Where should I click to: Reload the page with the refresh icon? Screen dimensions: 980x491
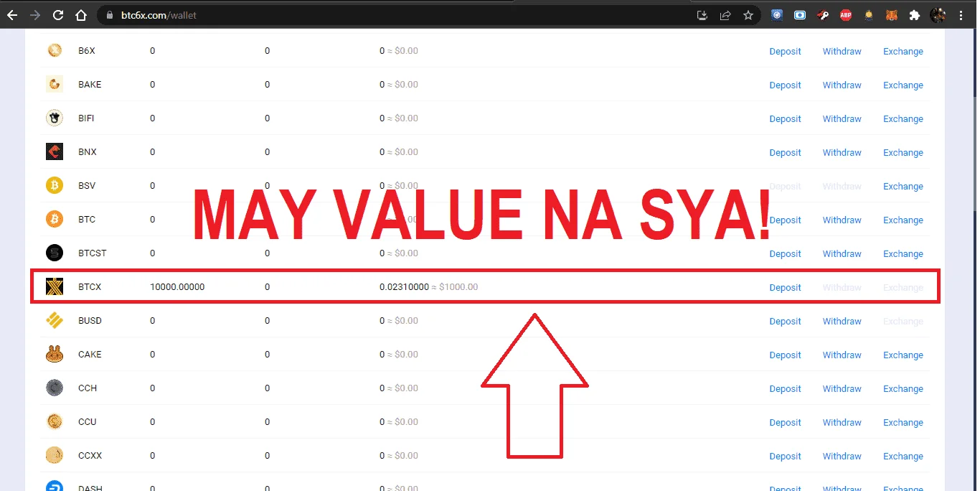coord(58,15)
